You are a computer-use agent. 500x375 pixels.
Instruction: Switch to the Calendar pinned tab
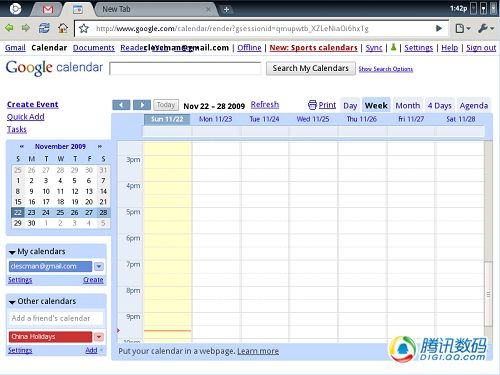(78, 9)
